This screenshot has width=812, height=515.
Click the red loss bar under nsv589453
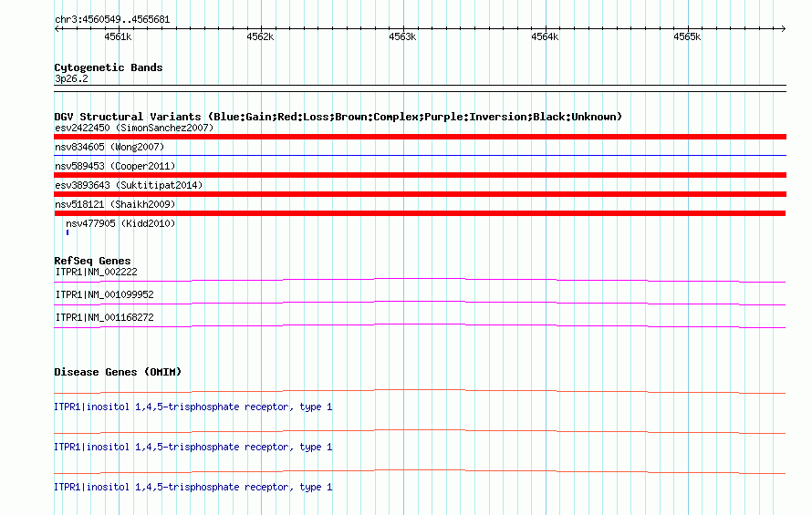click(420, 175)
